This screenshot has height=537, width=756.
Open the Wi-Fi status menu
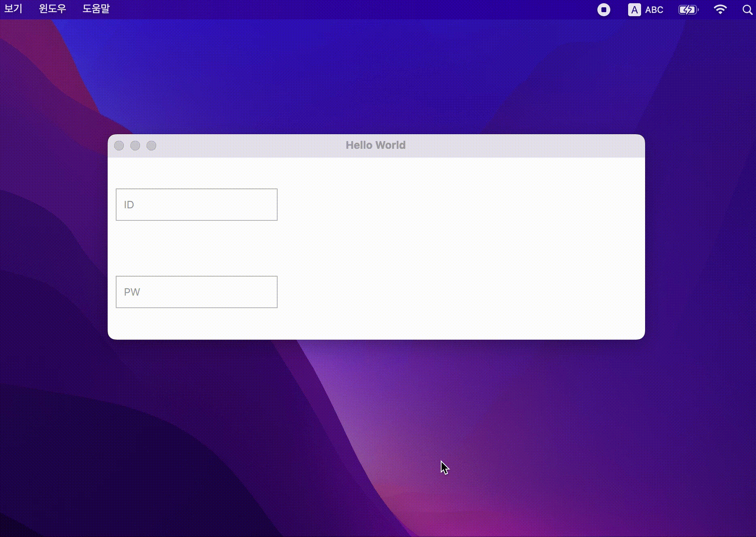coord(720,9)
